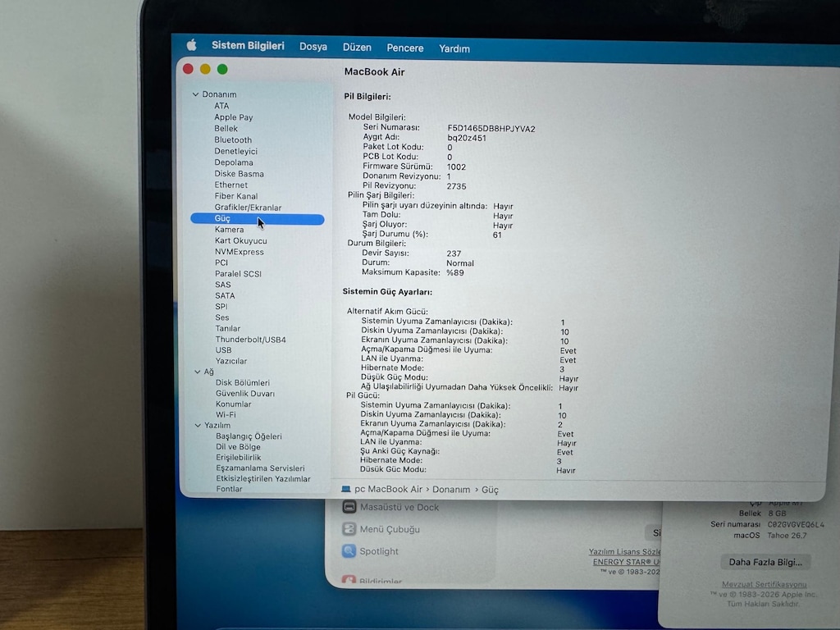
Task: Click Daha Fazla Bilgi button in About window
Action: [x=765, y=562]
